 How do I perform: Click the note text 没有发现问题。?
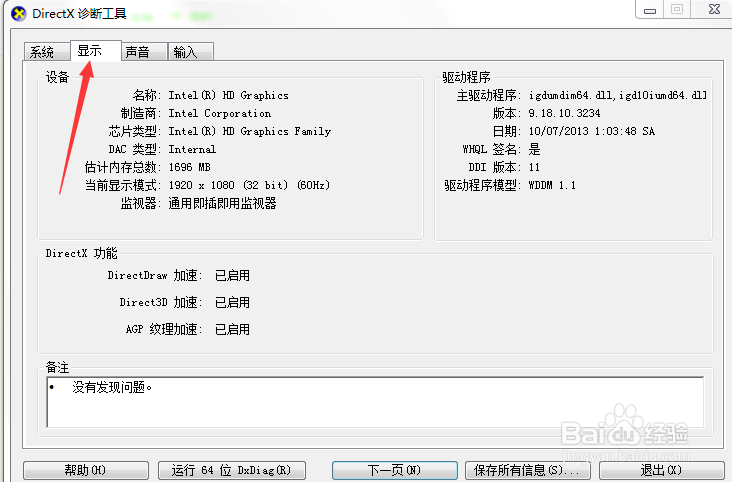coord(112,387)
